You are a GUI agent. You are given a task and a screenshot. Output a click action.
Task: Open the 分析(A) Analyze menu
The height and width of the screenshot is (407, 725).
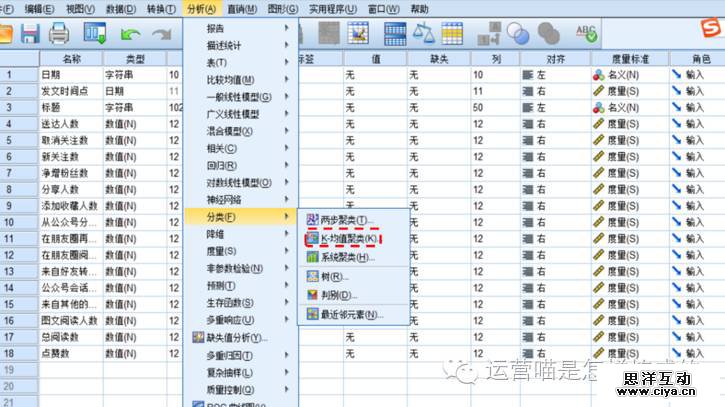[x=202, y=9]
